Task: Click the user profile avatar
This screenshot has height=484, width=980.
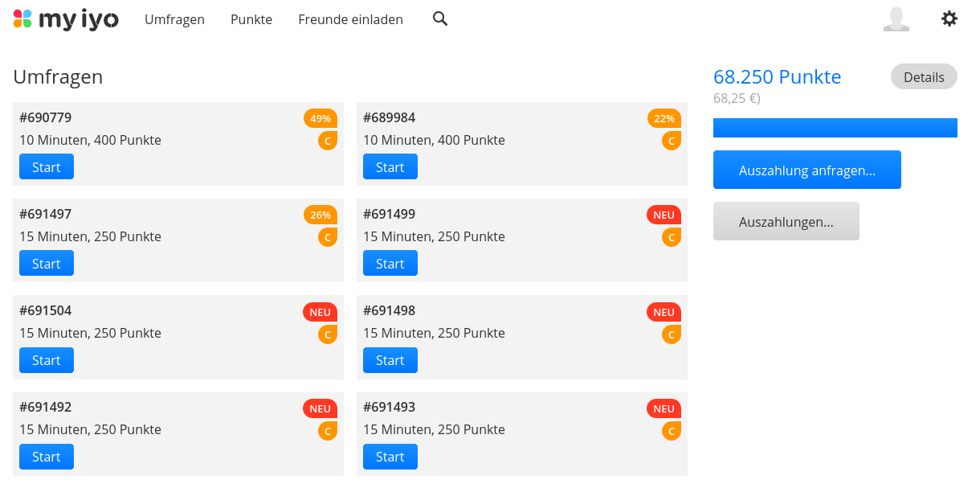Action: [896, 18]
